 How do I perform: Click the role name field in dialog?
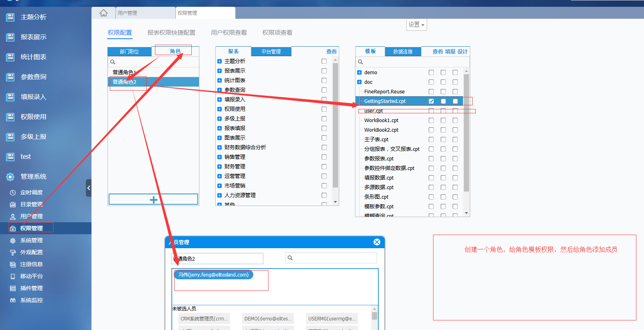pyautogui.click(x=217, y=259)
